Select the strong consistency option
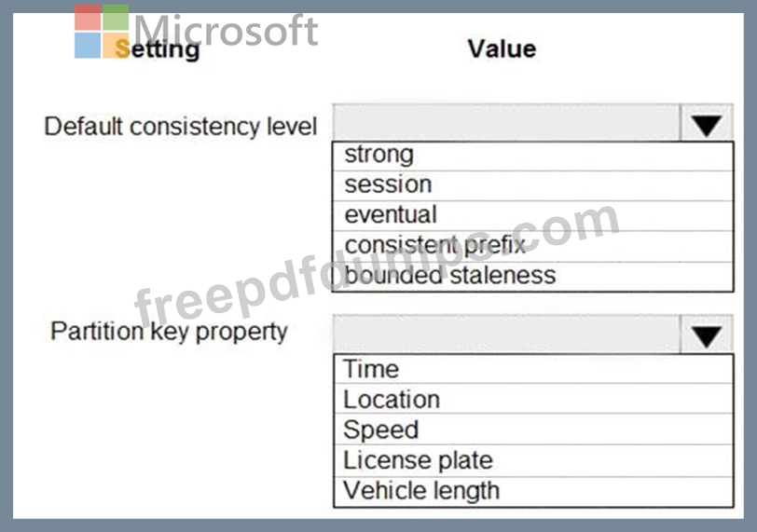This screenshot has width=757, height=532. tap(533, 156)
